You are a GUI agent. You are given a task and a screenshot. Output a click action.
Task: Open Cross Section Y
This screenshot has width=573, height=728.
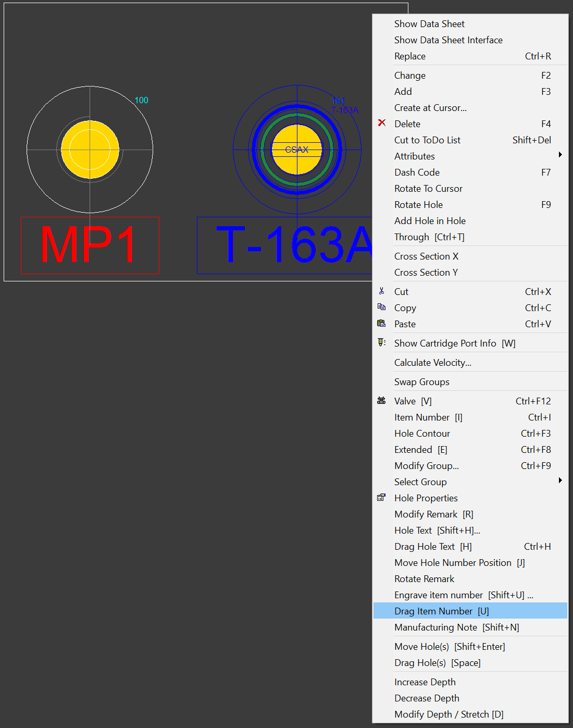470,273
